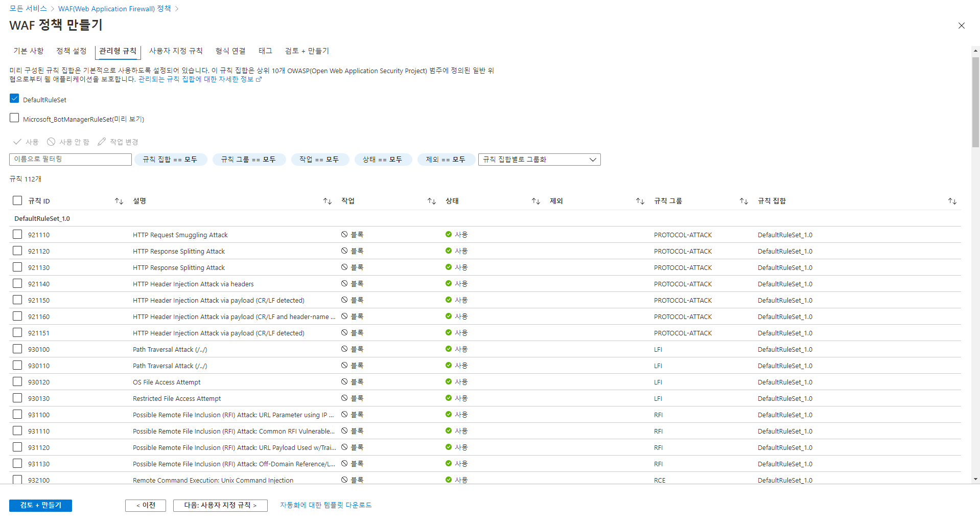
Task: Sort rules by the 설명 column arrows
Action: [x=328, y=201]
